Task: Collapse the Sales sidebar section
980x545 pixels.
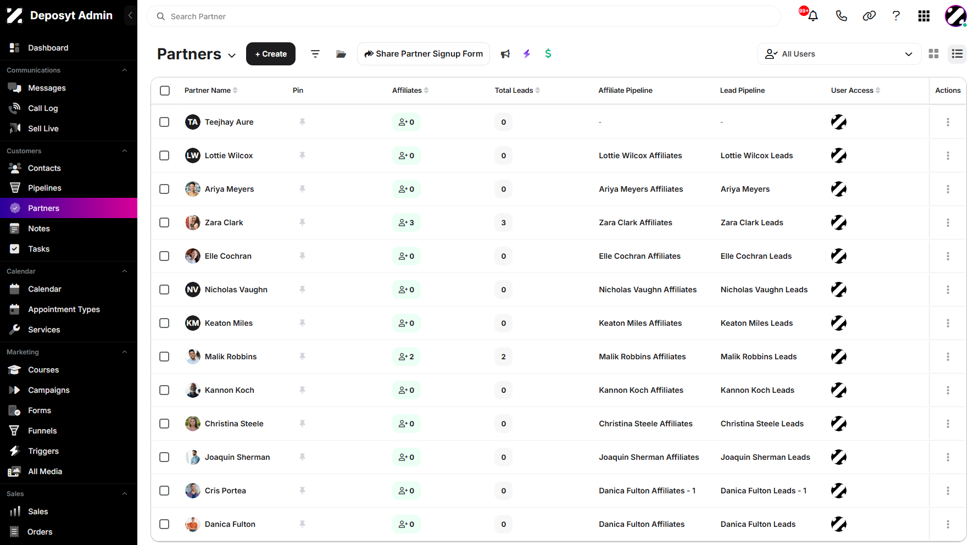Action: (125, 494)
